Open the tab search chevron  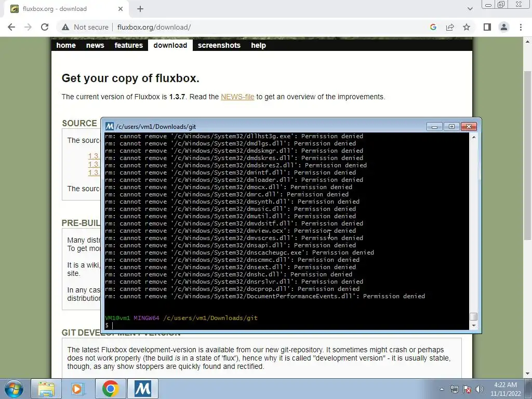click(470, 9)
